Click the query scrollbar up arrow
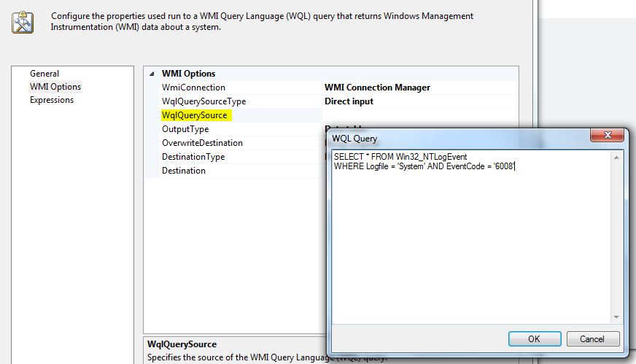This screenshot has width=636, height=364. pos(616,158)
